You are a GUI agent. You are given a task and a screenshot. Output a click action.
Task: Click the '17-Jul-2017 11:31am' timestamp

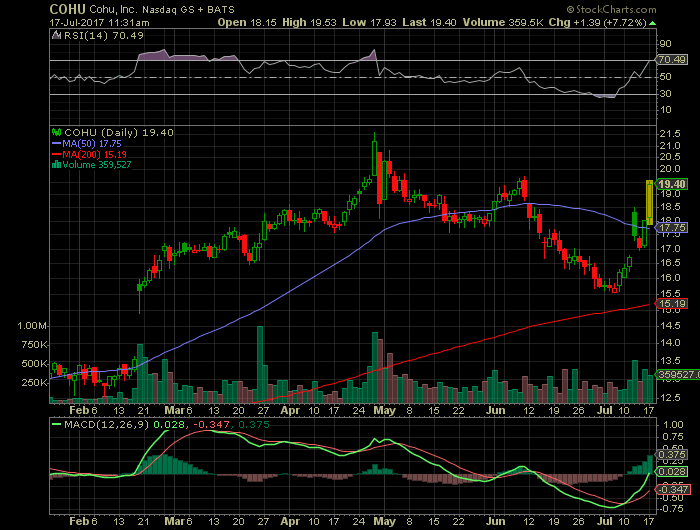(x=100, y=22)
